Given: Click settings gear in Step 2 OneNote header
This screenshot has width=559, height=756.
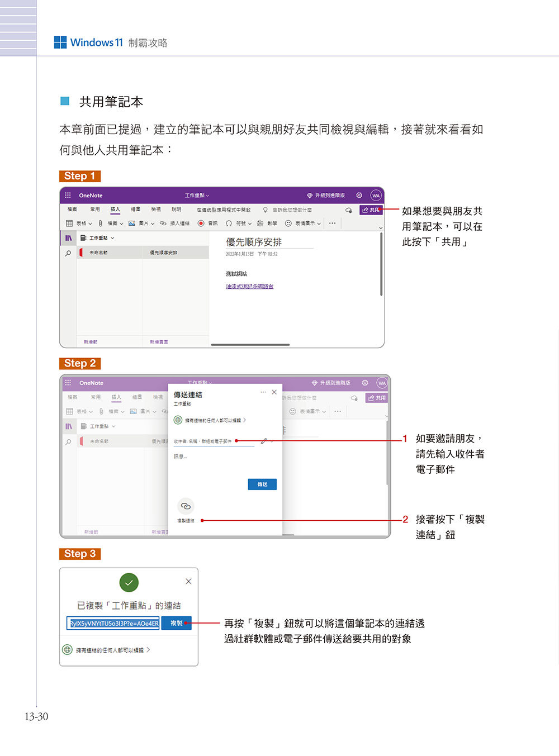Looking at the screenshot, I should pos(365,383).
